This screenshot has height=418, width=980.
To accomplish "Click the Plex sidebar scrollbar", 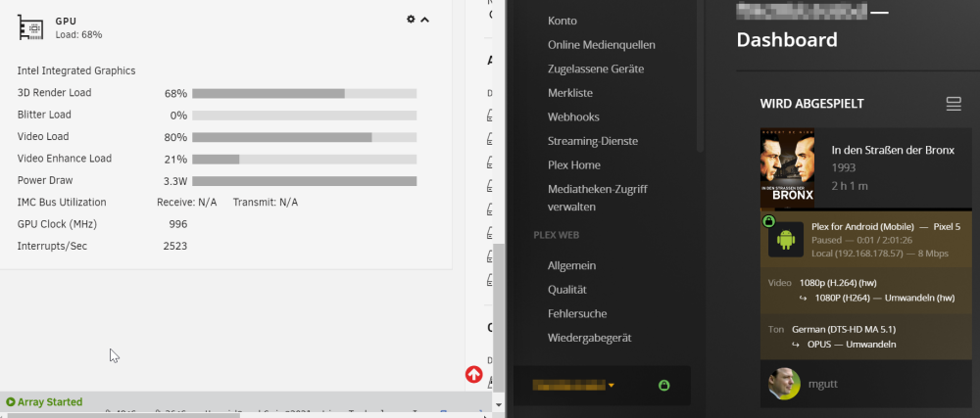I will click(x=701, y=74).
